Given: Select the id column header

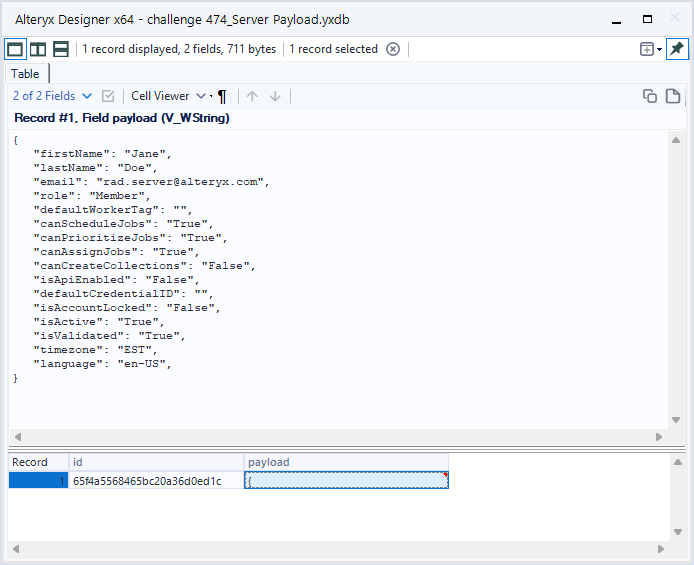Looking at the screenshot, I should click(x=156, y=462).
